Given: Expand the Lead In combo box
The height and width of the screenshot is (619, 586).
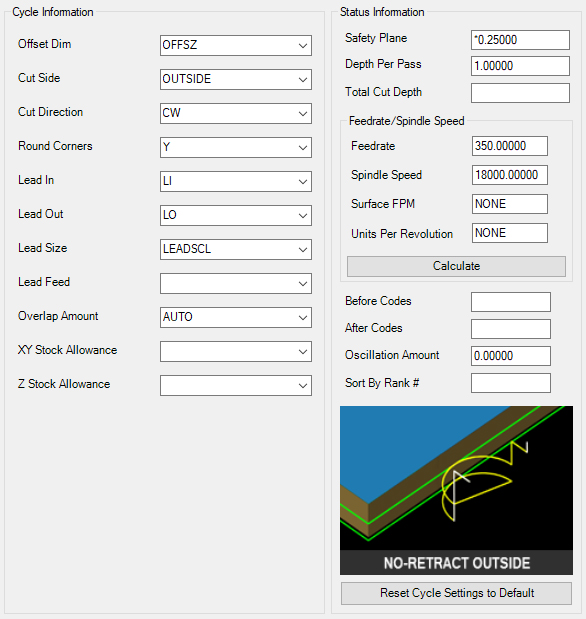Looking at the screenshot, I should [x=236, y=181].
